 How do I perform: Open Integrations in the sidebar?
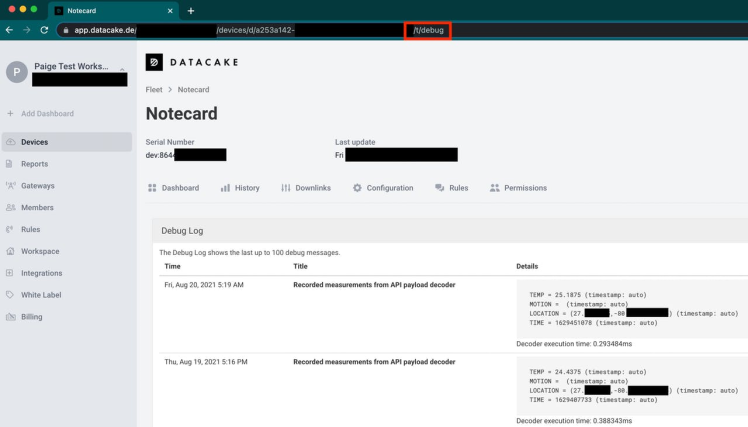[42, 273]
